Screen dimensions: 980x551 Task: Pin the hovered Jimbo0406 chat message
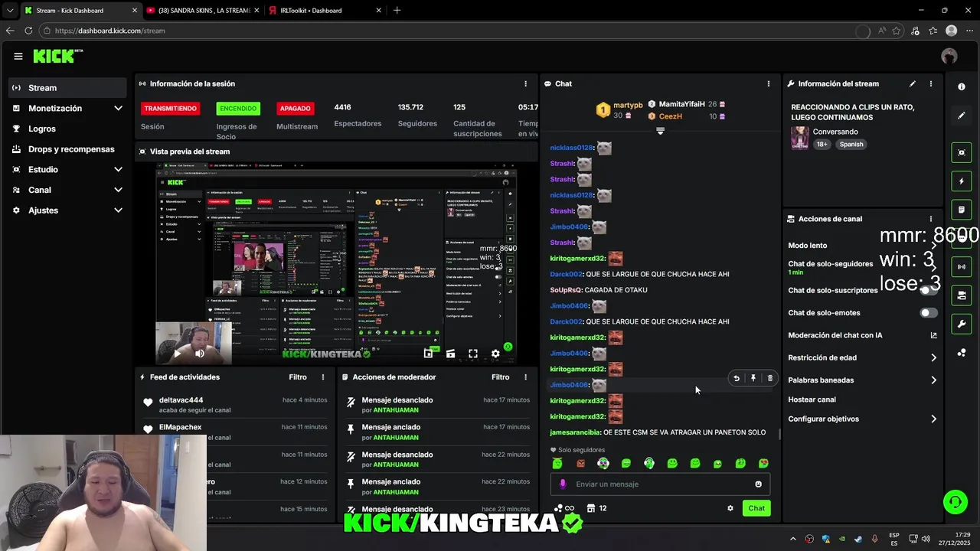point(753,378)
